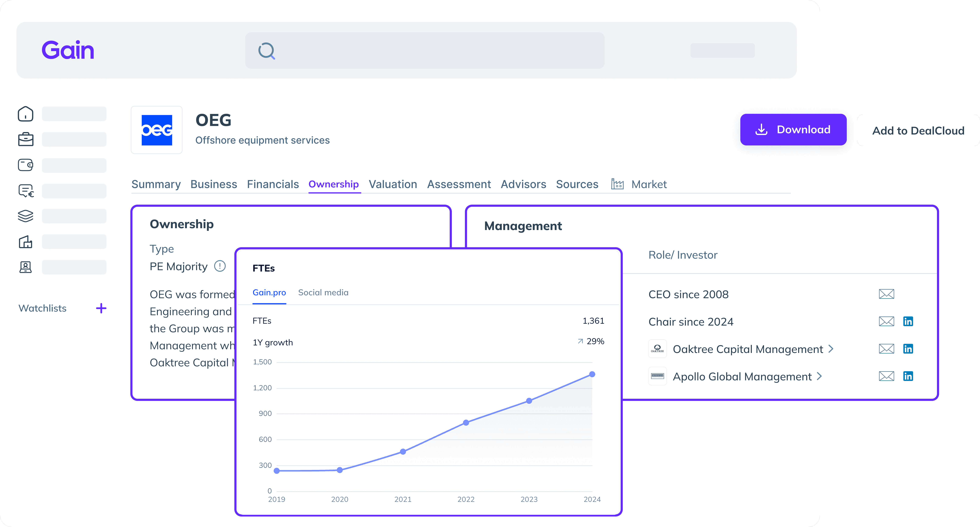
Task: Open LinkedIn profile for Chair since 2024
Action: click(x=908, y=321)
